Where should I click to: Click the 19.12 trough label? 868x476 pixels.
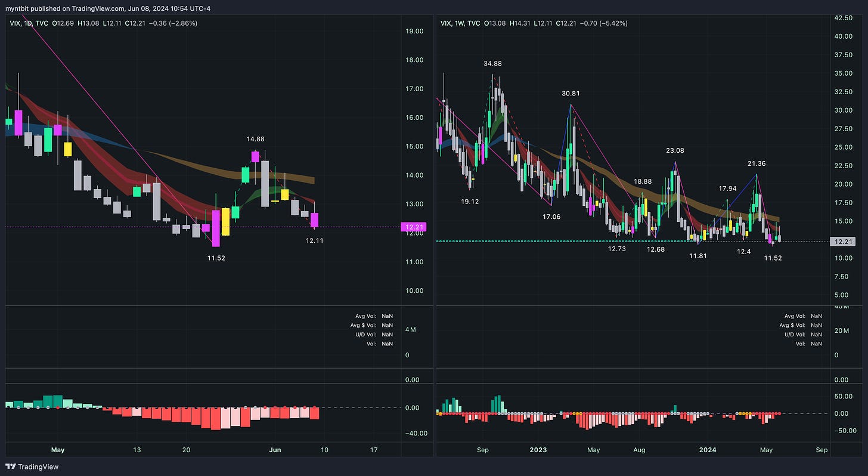pyautogui.click(x=470, y=202)
